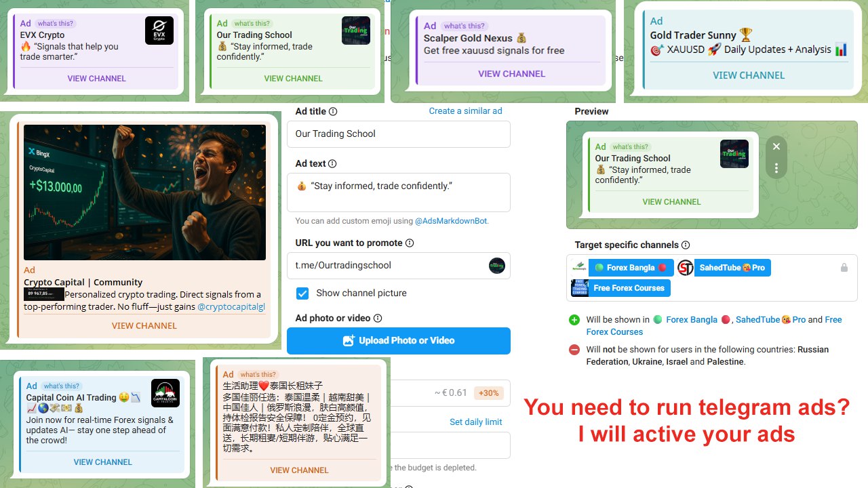
Task: Click VIEW CHANNEL on the top Our Trading School ad
Action: point(294,79)
